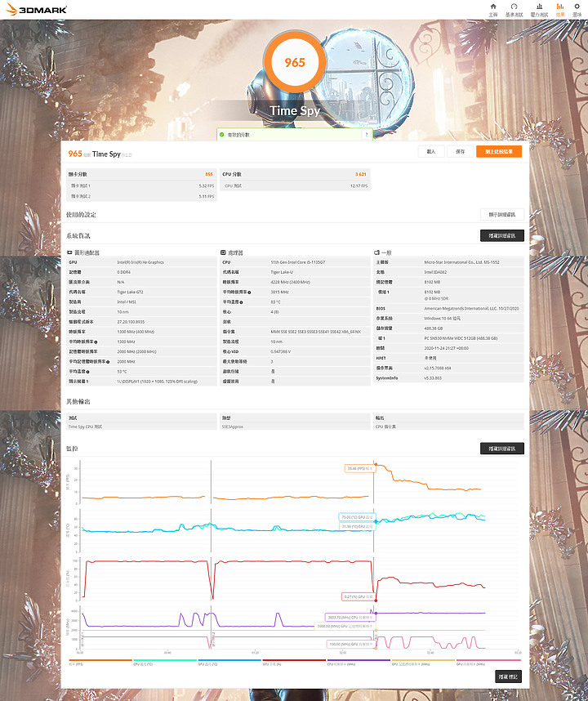Click the 0.27% GPU load marker label
Viewport: 588px width, 701px height.
[359, 596]
